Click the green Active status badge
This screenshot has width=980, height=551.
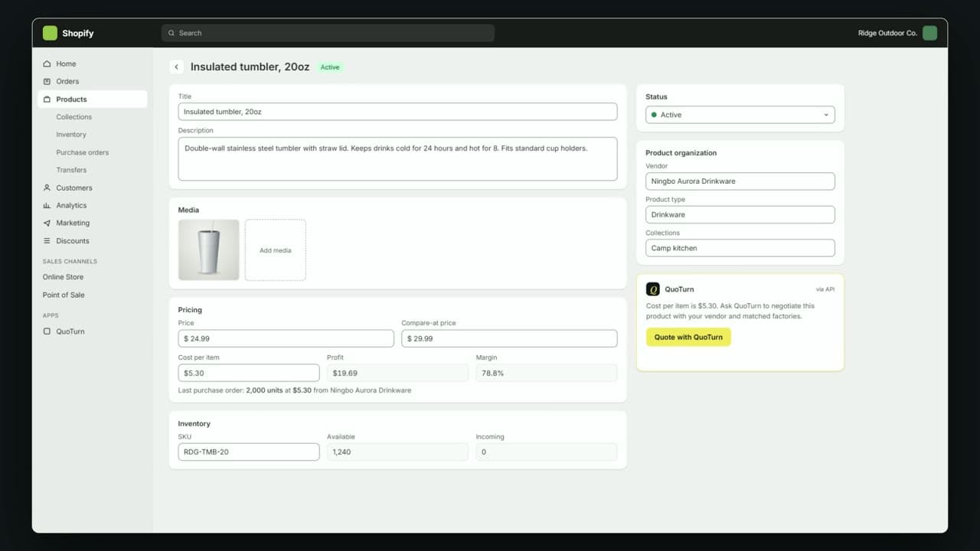point(330,67)
